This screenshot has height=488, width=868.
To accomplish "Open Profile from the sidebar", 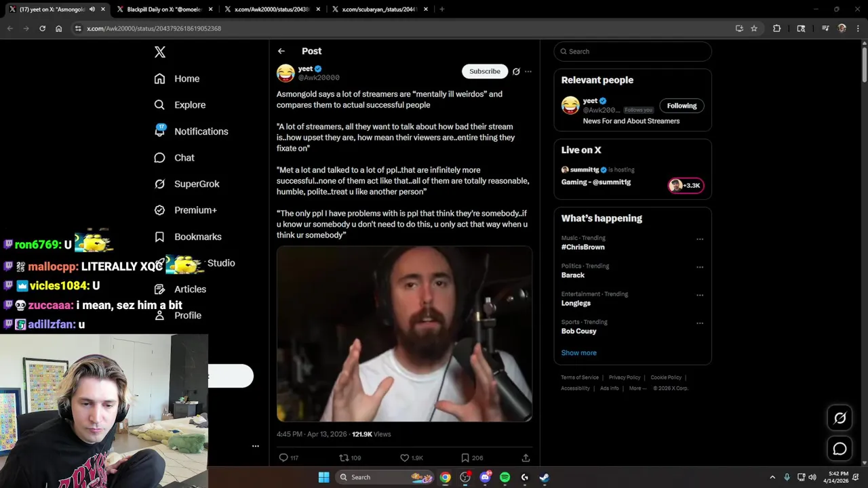I will tap(178, 316).
